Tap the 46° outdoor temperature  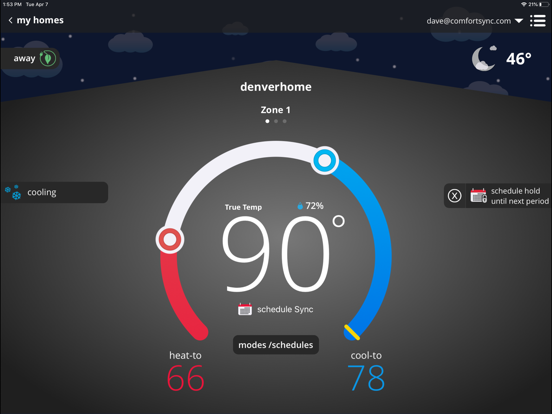(519, 59)
